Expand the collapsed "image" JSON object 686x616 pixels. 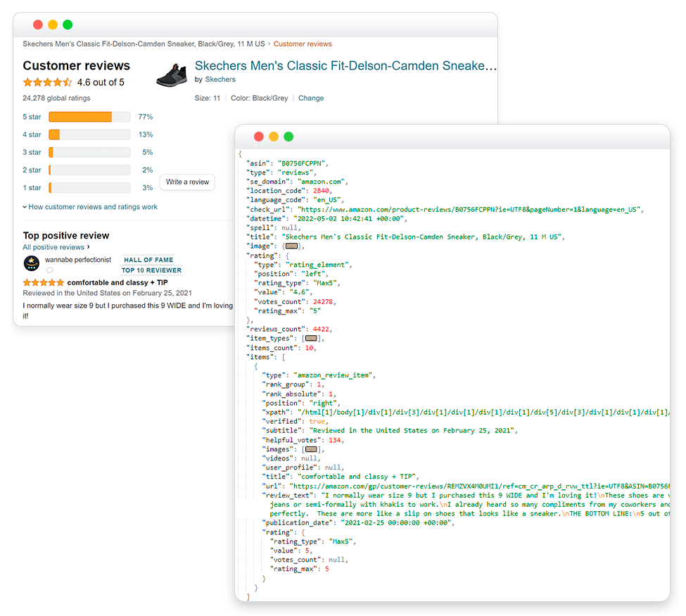(x=291, y=246)
